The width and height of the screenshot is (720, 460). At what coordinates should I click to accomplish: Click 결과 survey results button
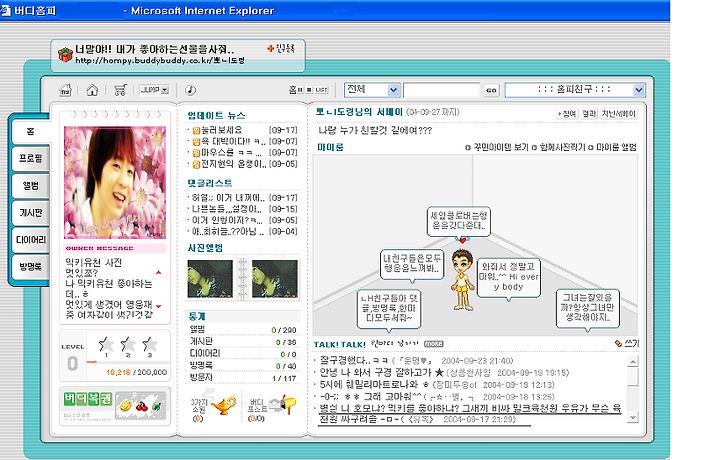589,114
